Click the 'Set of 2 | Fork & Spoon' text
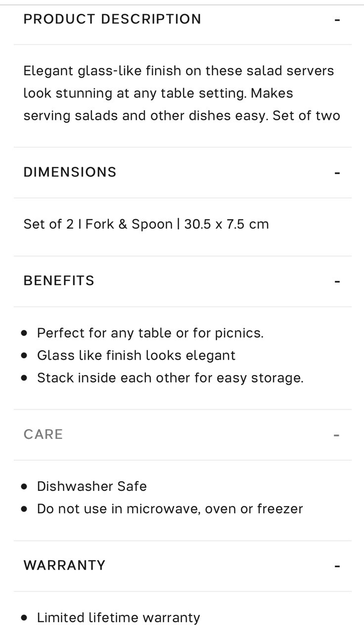This screenshot has height=625, width=364. (98, 224)
